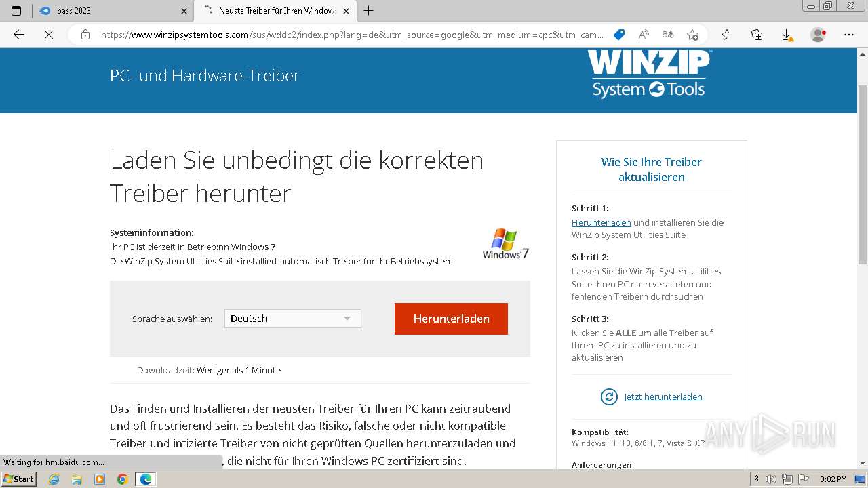Close the 'pass 2023' tab

point(184,11)
